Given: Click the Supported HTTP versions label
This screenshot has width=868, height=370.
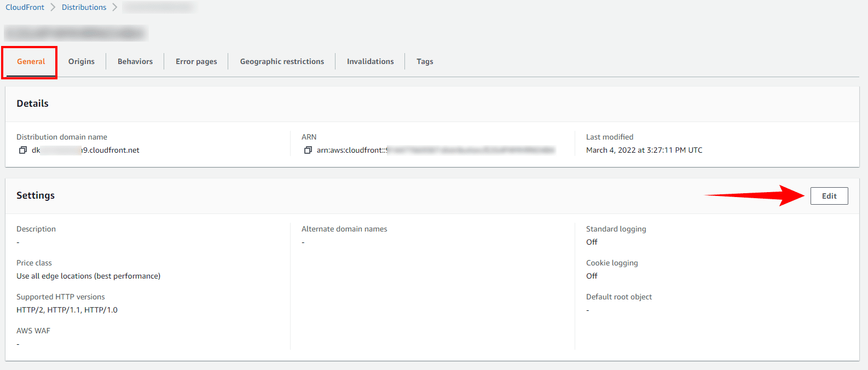Looking at the screenshot, I should (x=61, y=297).
